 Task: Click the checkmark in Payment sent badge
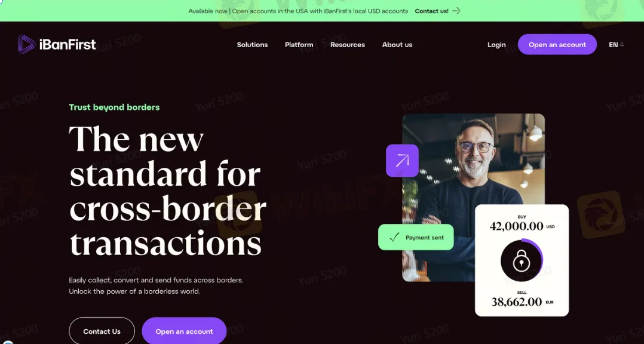pyautogui.click(x=394, y=237)
